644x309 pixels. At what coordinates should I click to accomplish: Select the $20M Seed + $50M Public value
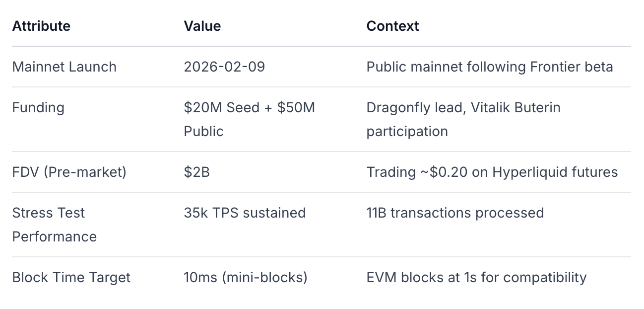pos(250,119)
